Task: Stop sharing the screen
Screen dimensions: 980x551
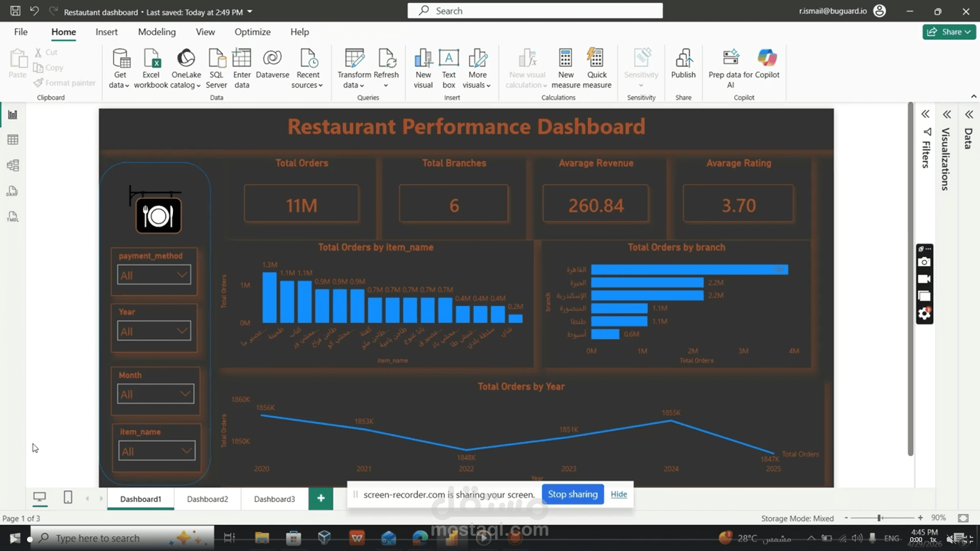Action: click(x=573, y=494)
